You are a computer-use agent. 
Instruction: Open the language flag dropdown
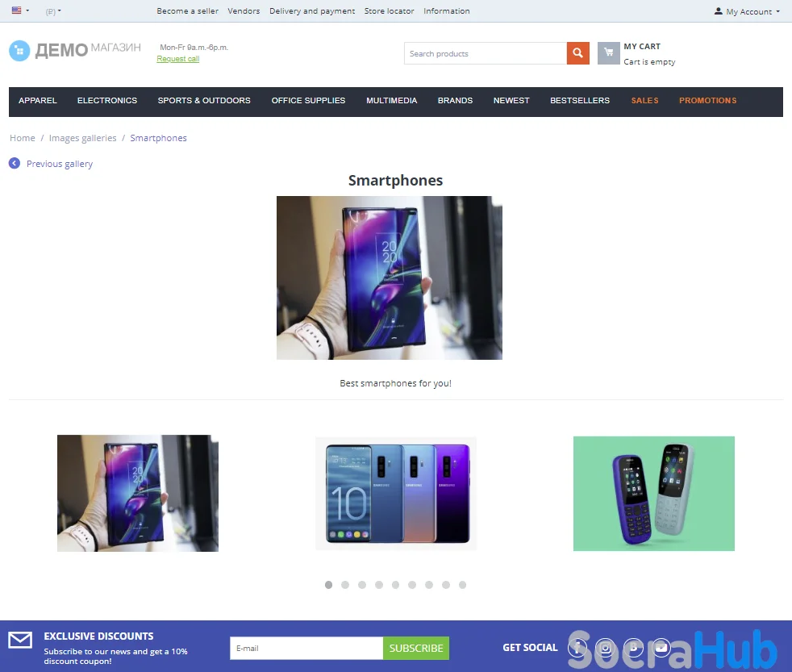point(20,10)
